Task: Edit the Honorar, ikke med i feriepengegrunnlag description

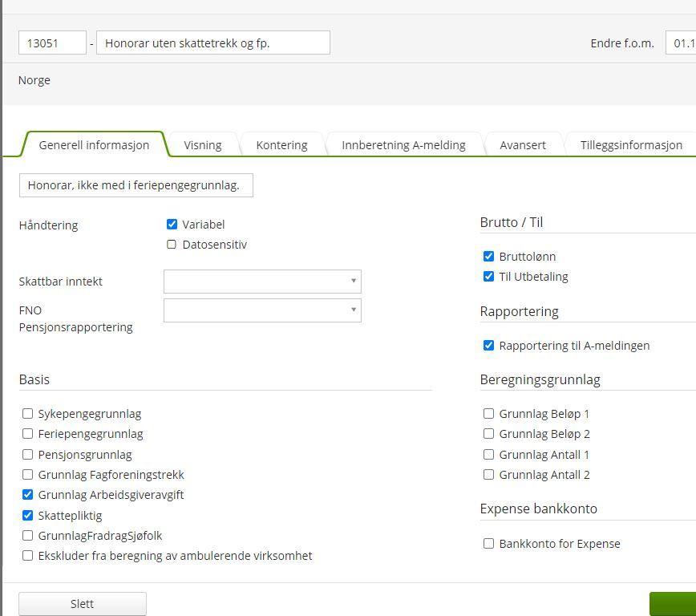Action: (x=136, y=185)
